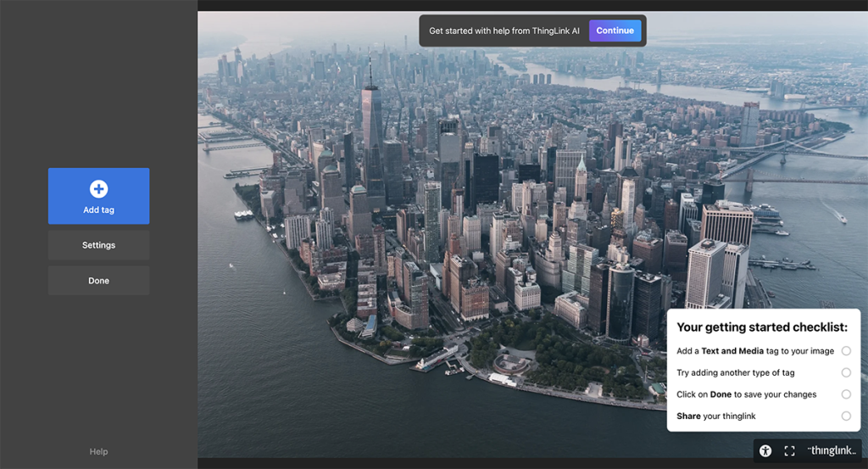Click the 'Get started with help' banner text
The image size is (868, 469).
tap(504, 31)
